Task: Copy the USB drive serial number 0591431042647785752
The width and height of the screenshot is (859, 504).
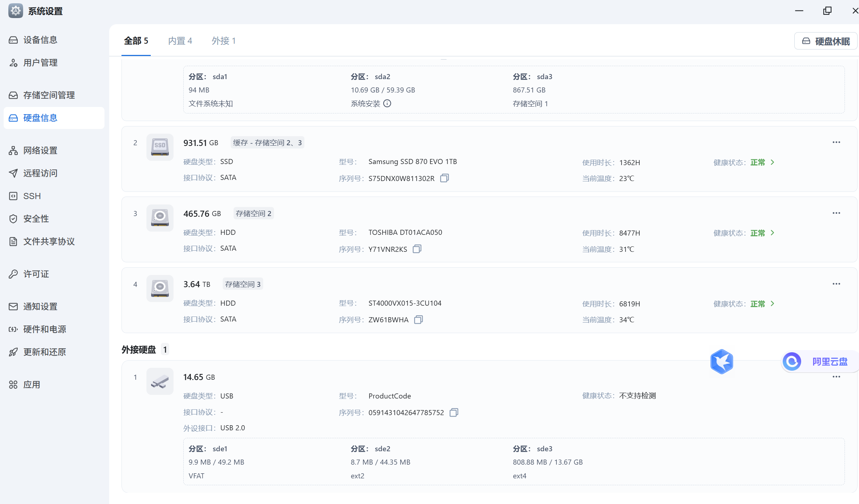Action: [454, 412]
